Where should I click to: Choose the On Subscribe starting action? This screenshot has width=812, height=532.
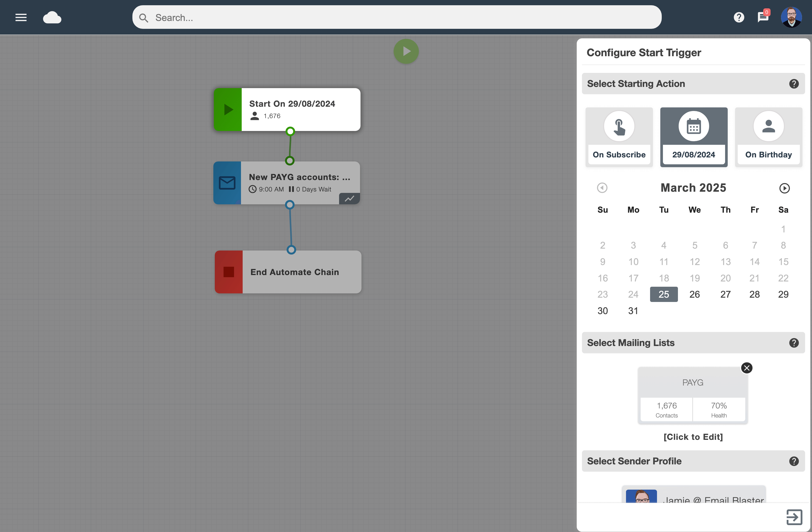(619, 137)
